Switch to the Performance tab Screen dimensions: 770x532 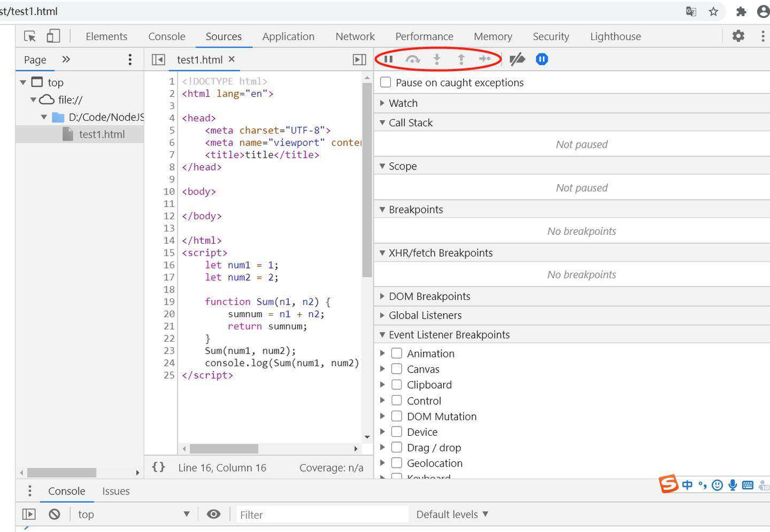tap(424, 36)
